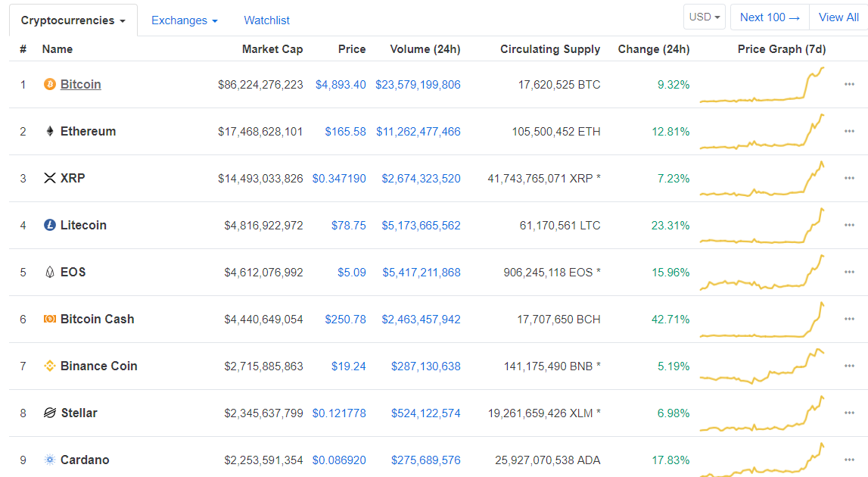Click Ethereum volume $11,262,477,466
This screenshot has height=477, width=868.
[x=418, y=132]
